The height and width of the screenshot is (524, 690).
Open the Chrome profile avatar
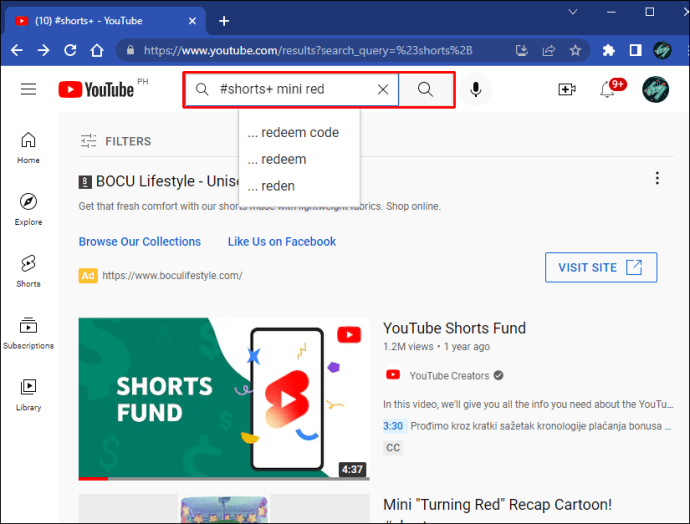[x=662, y=50]
